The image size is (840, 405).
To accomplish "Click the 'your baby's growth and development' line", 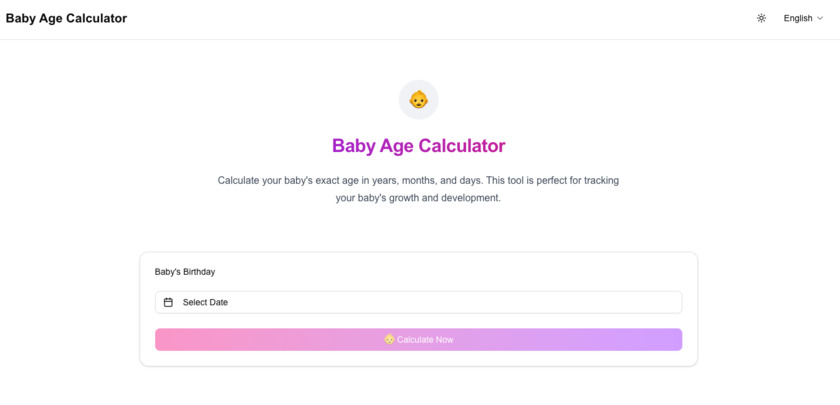I will click(x=418, y=198).
